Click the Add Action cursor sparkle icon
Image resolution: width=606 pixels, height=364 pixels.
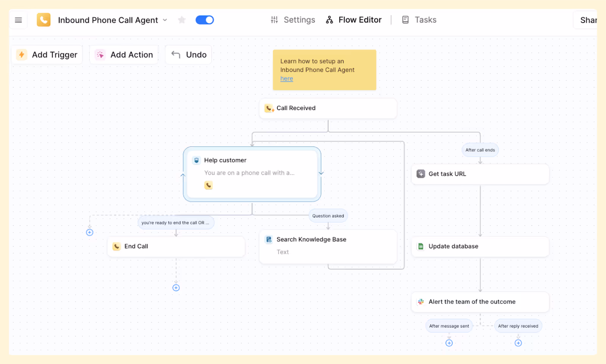(x=100, y=55)
